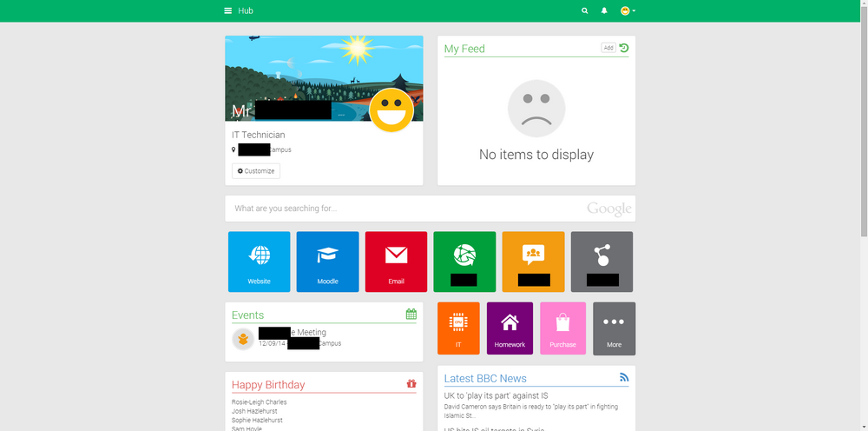Open the Events calendar icon
Viewport: 868px width, 431px height.
pos(411,314)
